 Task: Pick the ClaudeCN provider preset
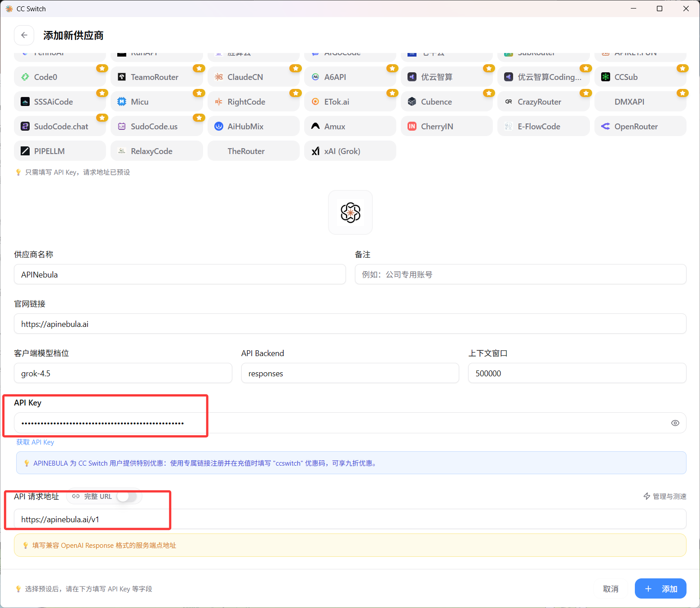point(253,77)
